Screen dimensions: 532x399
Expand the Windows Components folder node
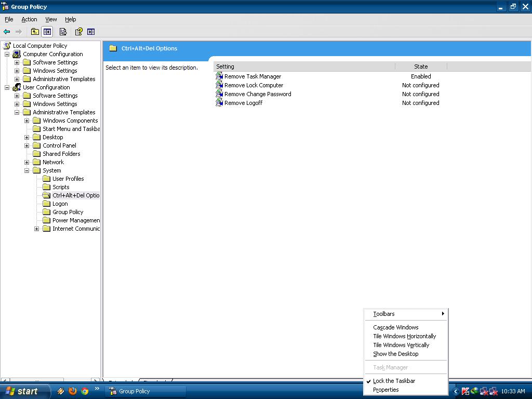pos(27,121)
